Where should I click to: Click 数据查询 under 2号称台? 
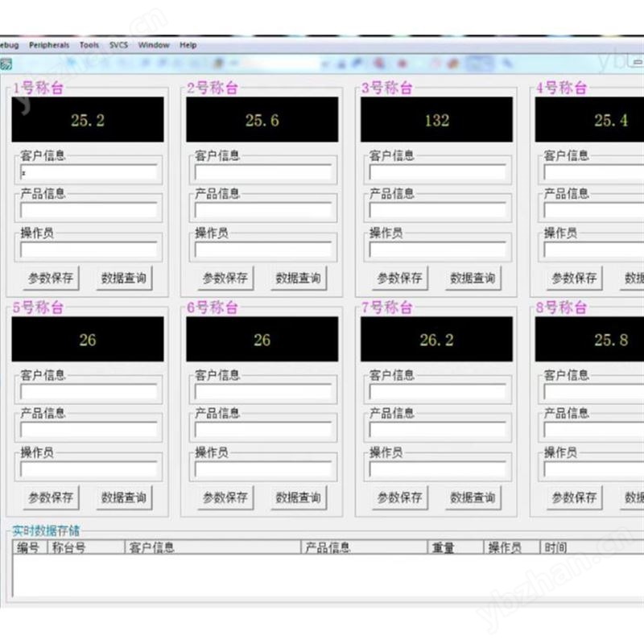[x=299, y=278]
